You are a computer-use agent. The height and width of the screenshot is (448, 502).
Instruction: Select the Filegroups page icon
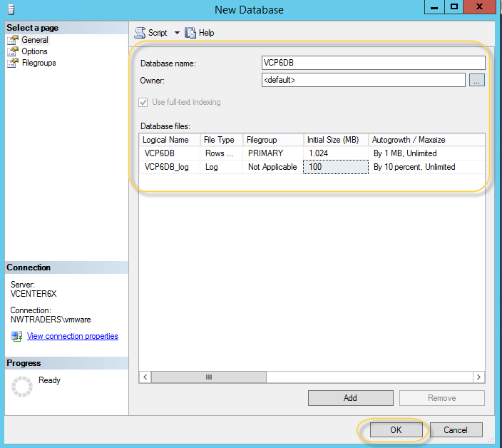coord(12,63)
